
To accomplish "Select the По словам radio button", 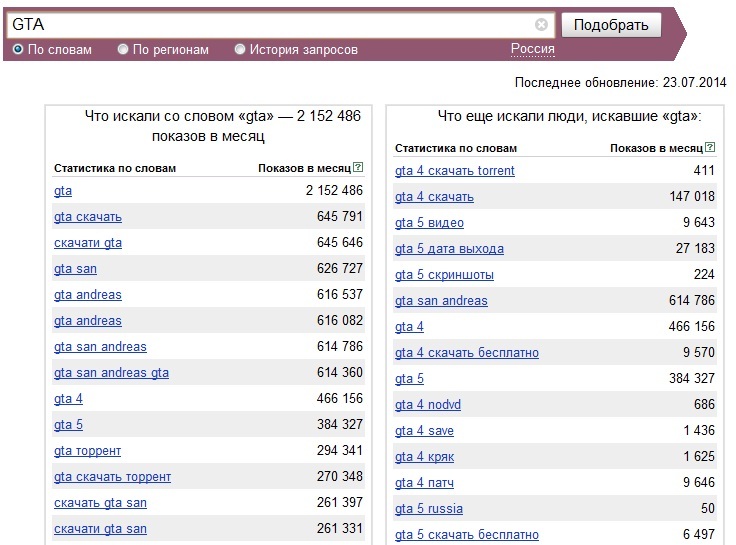I will tap(18, 49).
